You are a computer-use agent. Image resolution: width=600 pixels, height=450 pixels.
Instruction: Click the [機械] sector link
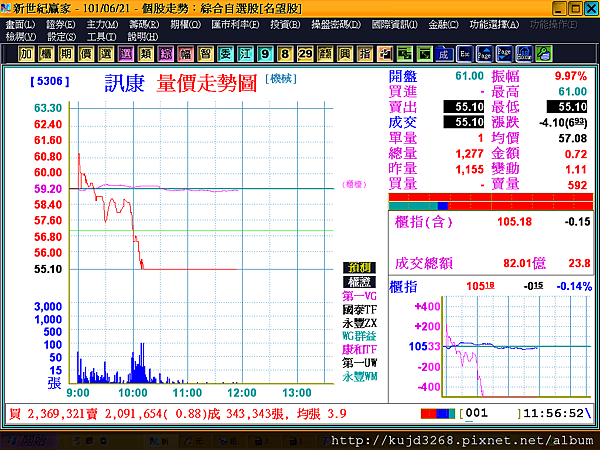281,79
